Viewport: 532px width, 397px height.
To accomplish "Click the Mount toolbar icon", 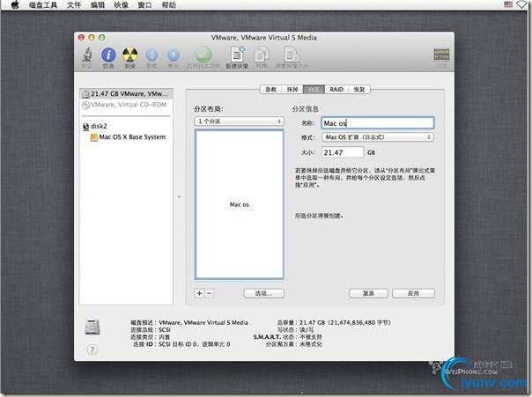I will point(151,55).
